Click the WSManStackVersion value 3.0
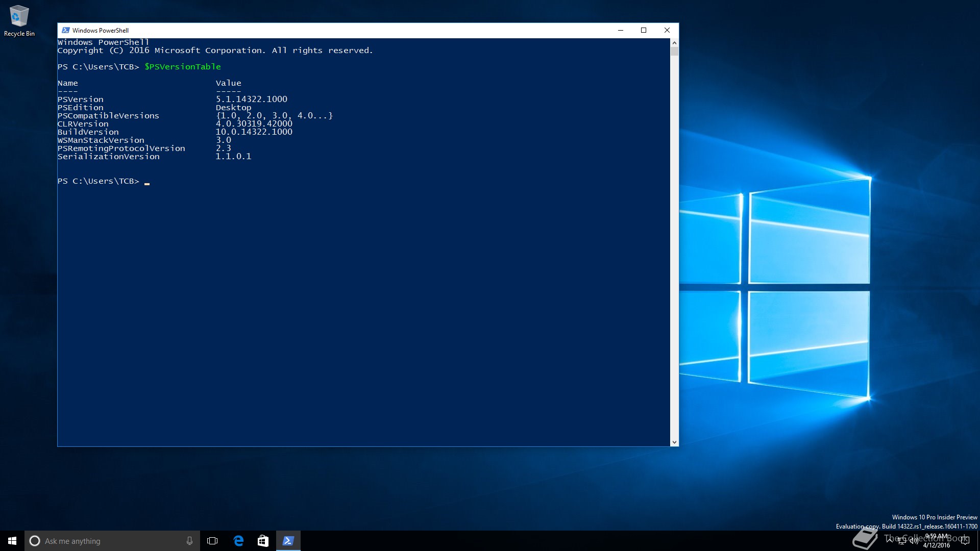Image resolution: width=980 pixels, height=551 pixels. (x=223, y=140)
